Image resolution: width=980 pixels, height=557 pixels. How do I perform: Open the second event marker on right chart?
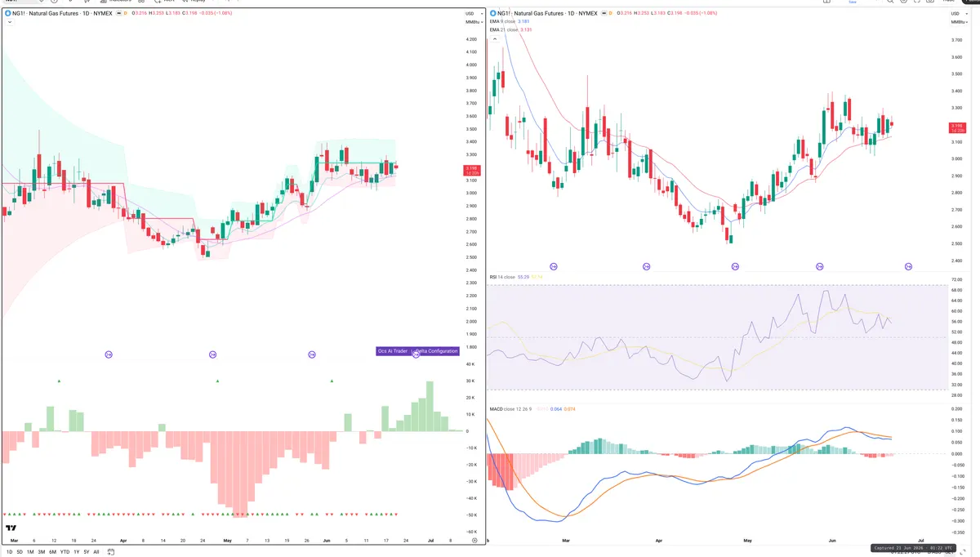[647, 266]
